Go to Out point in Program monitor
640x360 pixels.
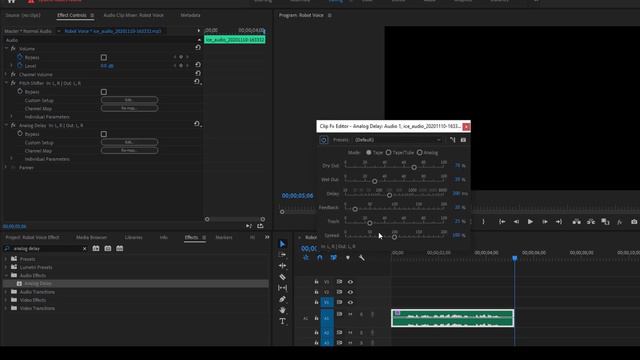click(x=559, y=222)
